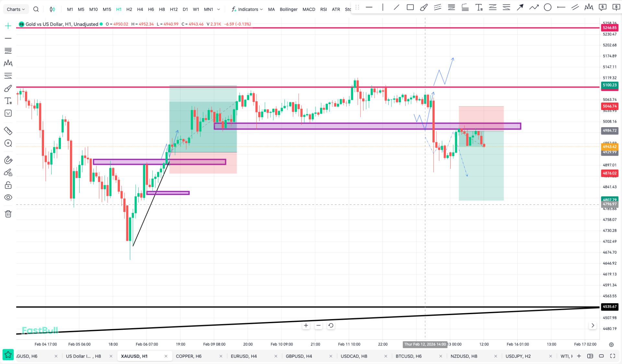The image size is (622, 364).
Task: Select the rectangle drawing tool
Action: point(410,7)
